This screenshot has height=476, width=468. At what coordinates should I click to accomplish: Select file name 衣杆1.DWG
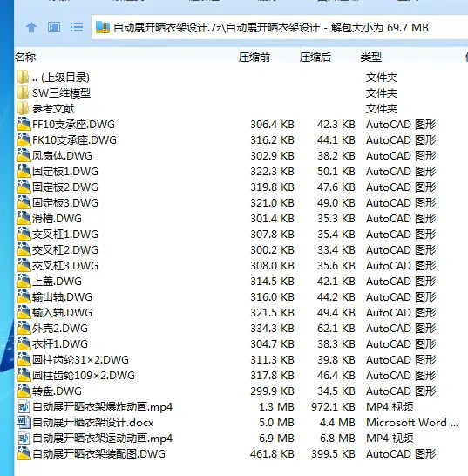(60, 344)
